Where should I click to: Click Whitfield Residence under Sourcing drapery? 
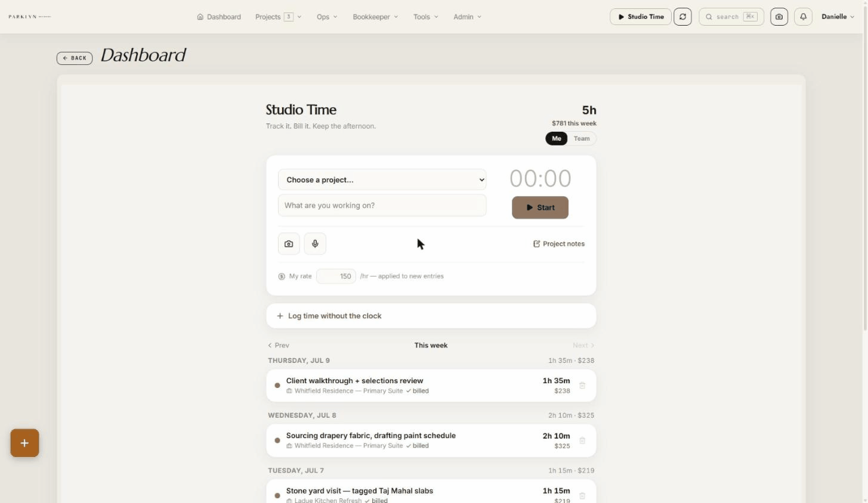pyautogui.click(x=348, y=446)
